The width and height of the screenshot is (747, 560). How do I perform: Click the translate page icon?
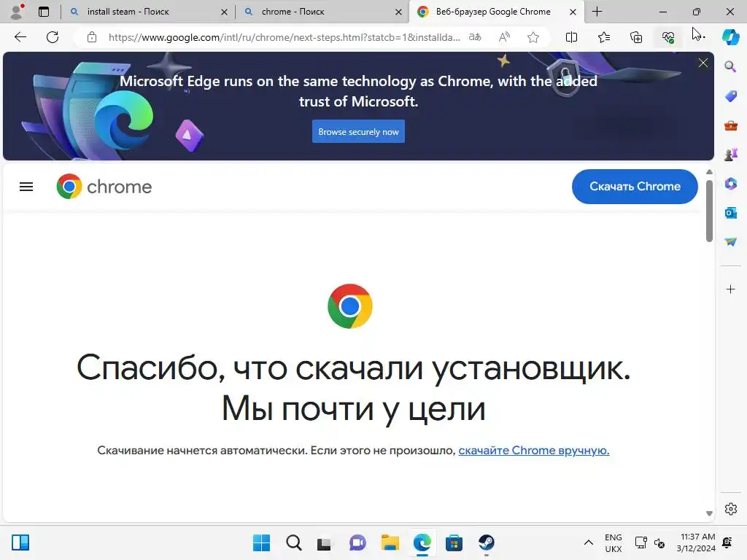[x=475, y=37]
